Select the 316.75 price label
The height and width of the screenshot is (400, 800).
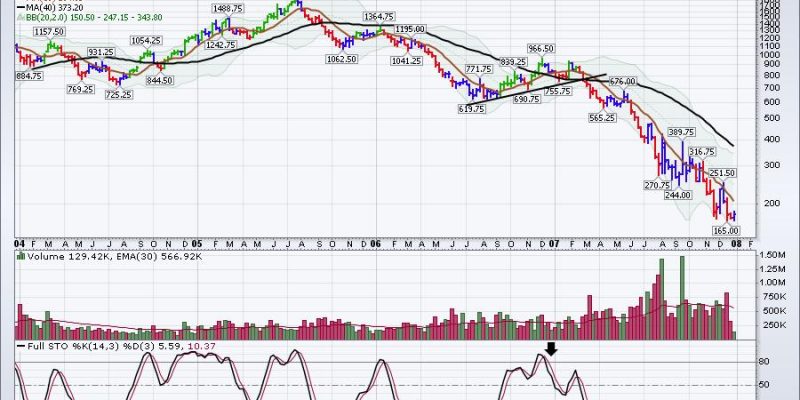(703, 152)
